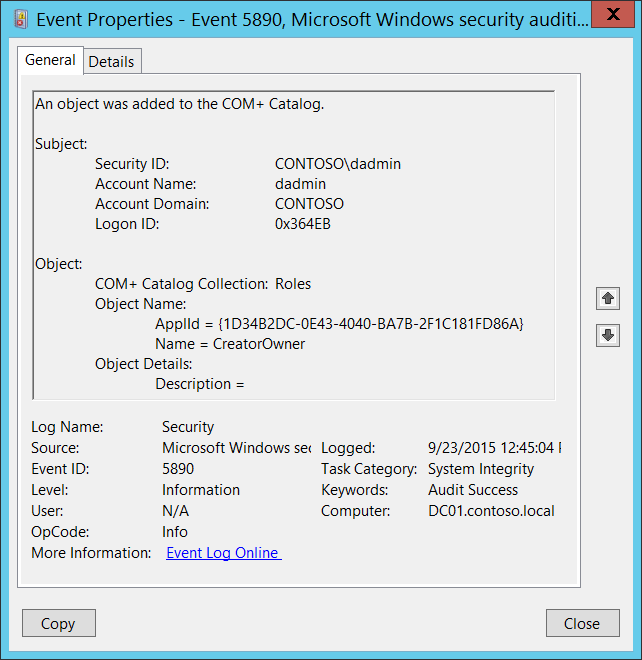Click the Keywords Audit Success value
Screen dimensions: 642x660
(473, 490)
